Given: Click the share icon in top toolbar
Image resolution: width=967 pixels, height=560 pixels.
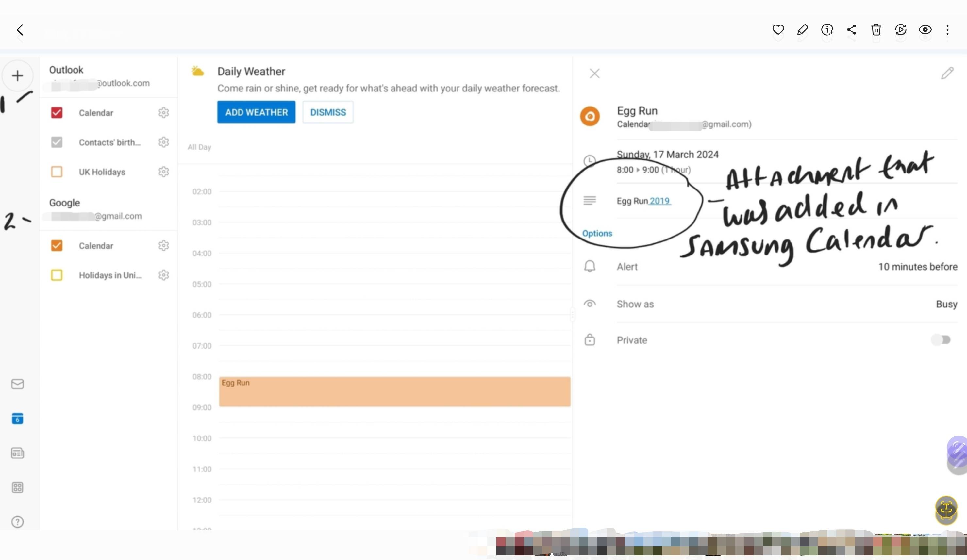Looking at the screenshot, I should point(852,29).
